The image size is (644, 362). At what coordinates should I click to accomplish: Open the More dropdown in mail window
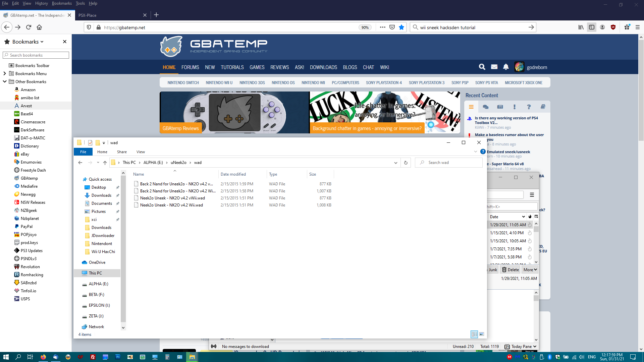click(x=530, y=269)
